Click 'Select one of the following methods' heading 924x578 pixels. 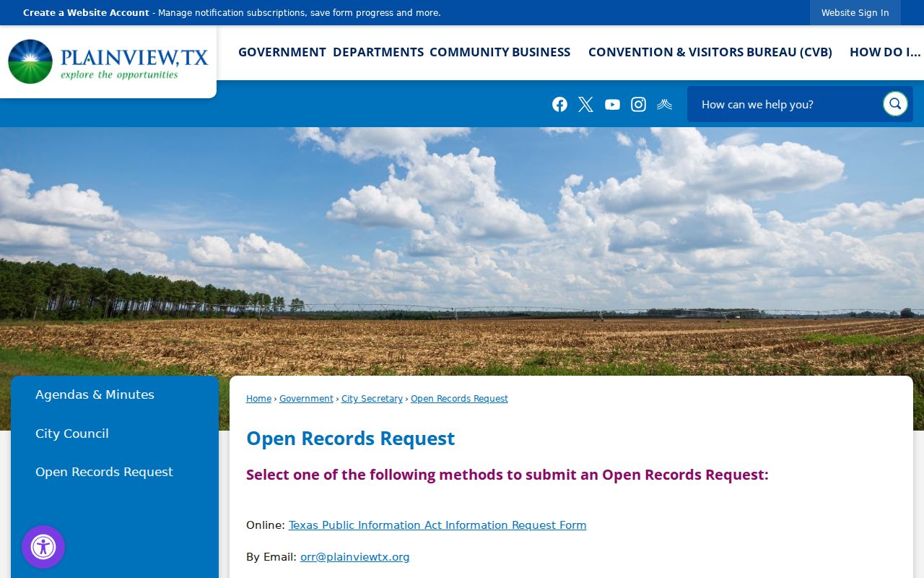coord(507,475)
